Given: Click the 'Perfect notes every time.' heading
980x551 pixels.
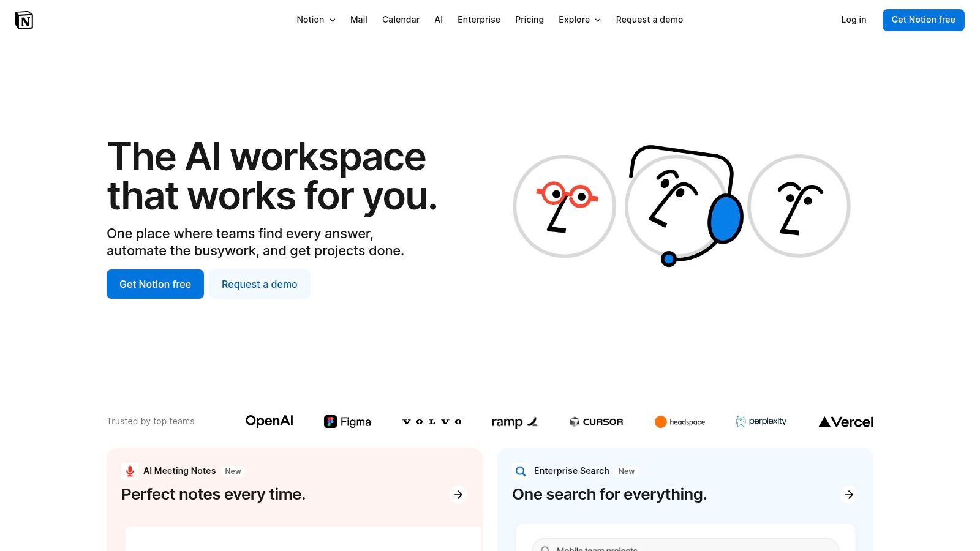Looking at the screenshot, I should [213, 494].
